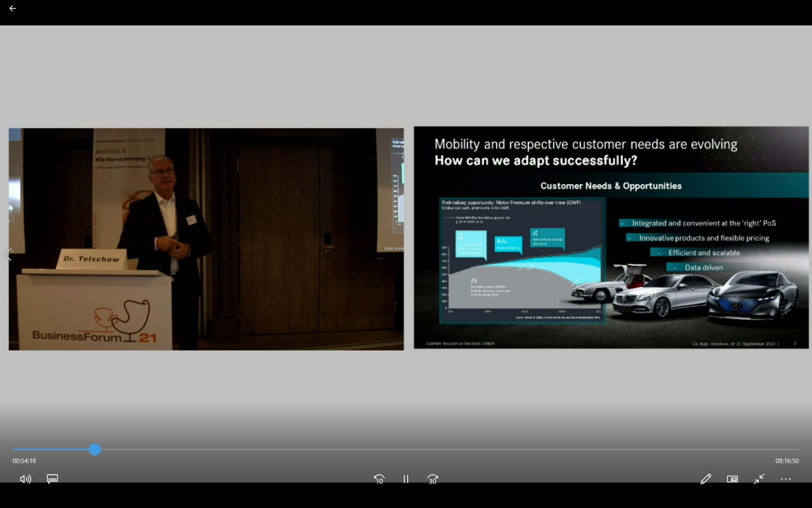Click the total duration 08:16:50 label
Image resolution: width=812 pixels, height=508 pixels.
click(787, 461)
